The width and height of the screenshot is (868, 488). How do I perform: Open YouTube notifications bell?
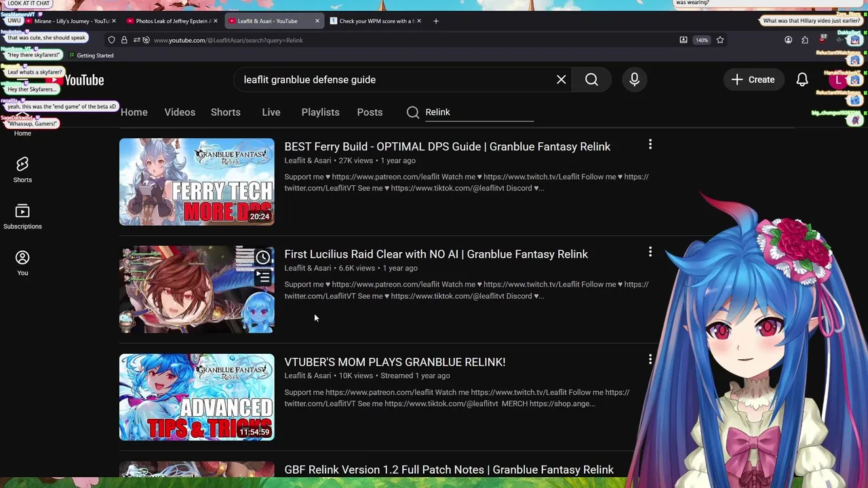[x=802, y=79]
